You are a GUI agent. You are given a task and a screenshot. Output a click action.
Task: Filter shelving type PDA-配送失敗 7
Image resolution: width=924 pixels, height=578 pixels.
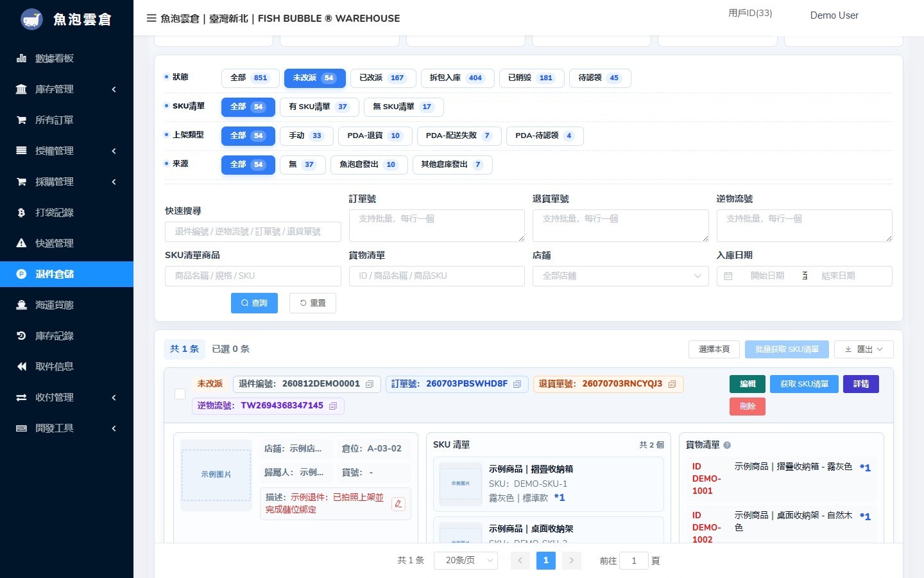pos(459,136)
